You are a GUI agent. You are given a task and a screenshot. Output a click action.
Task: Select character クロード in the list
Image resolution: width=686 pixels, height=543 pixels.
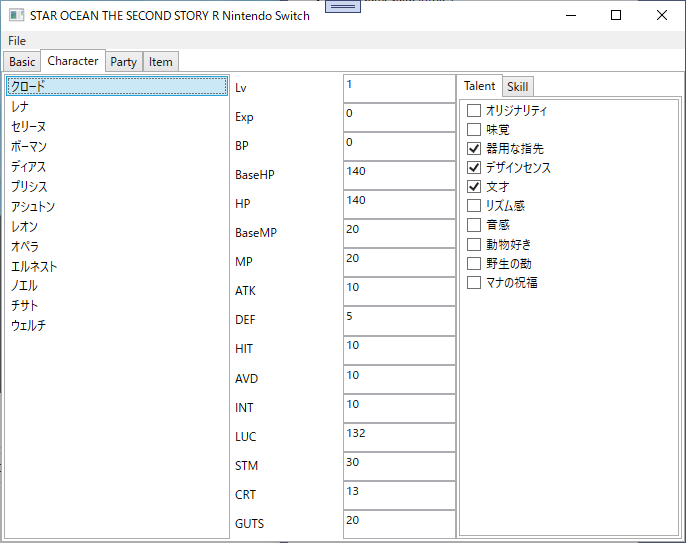click(117, 86)
